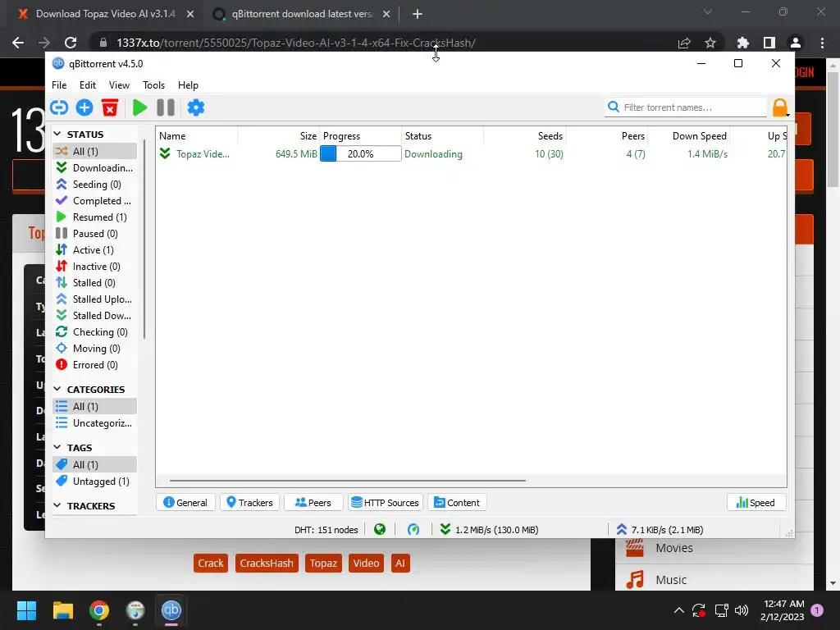The width and height of the screenshot is (840, 630).
Task: Open the Speed graph tab
Action: point(756,503)
